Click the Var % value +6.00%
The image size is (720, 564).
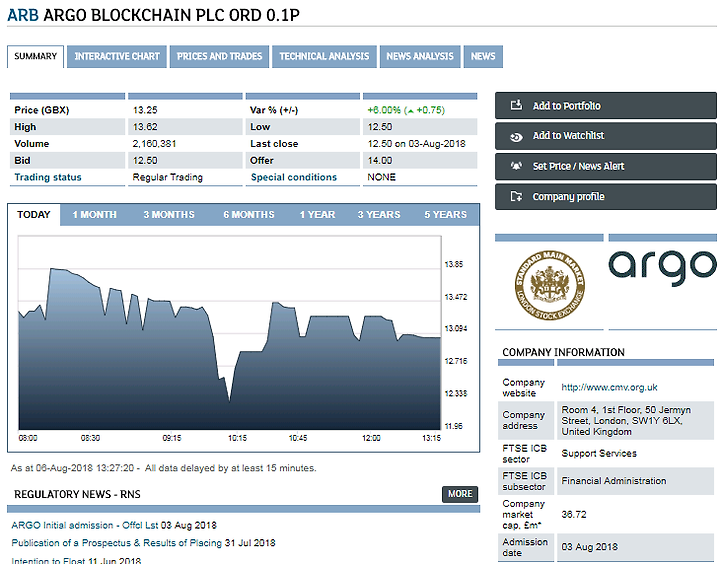384,110
